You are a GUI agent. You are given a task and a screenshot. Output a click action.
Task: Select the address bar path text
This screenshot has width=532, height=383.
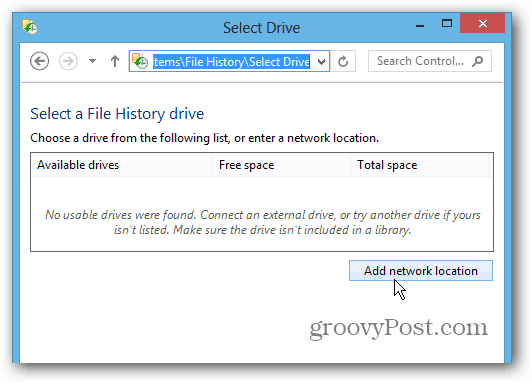231,62
